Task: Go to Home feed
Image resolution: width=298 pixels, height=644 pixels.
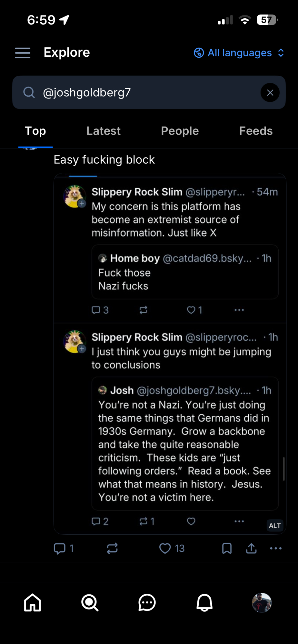Action: 33,602
